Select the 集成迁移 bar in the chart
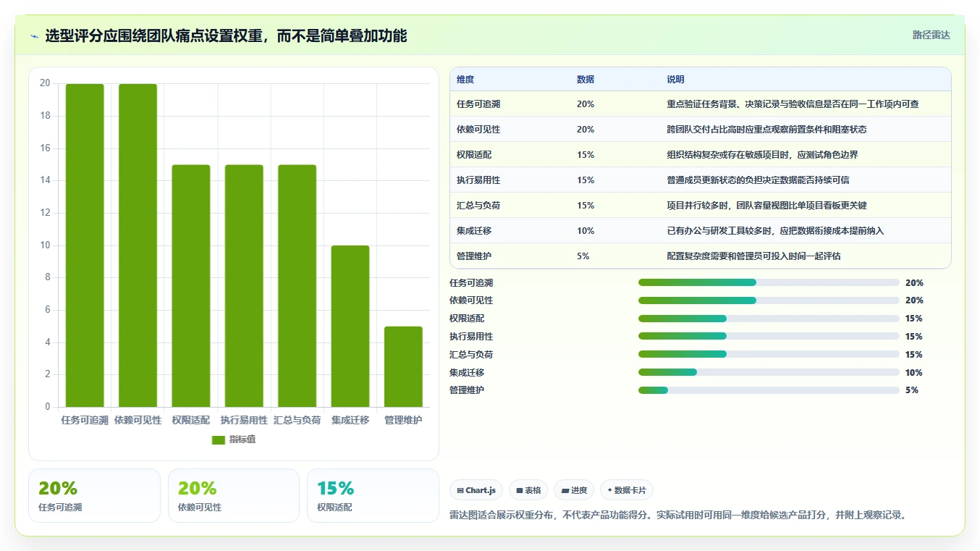Image resolution: width=980 pixels, height=551 pixels. [350, 327]
